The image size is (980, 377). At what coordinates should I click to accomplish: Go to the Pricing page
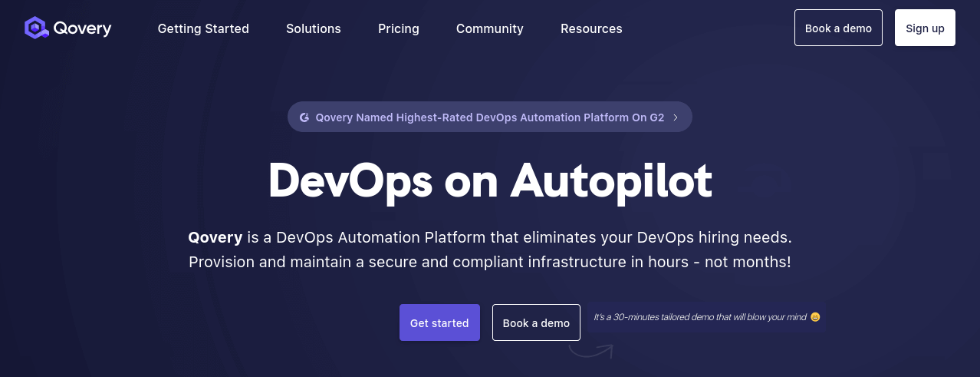(398, 28)
